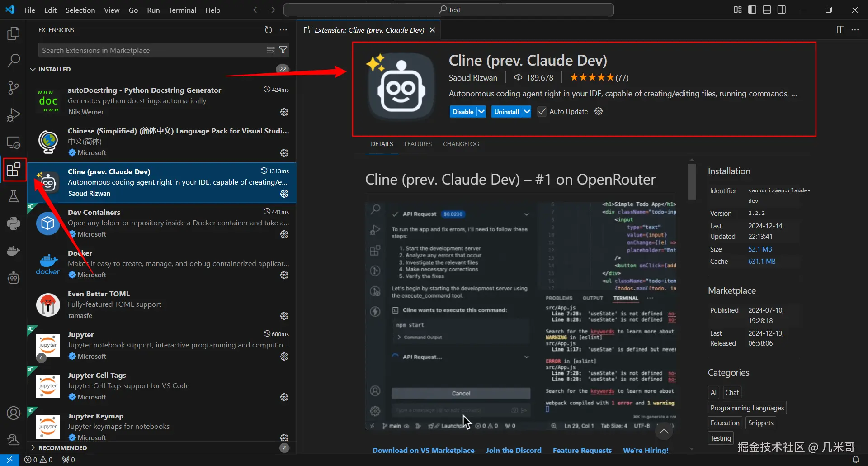Open manage gear for Chinese Language Pack
Viewport: 868px width, 466px height.
coord(284,153)
